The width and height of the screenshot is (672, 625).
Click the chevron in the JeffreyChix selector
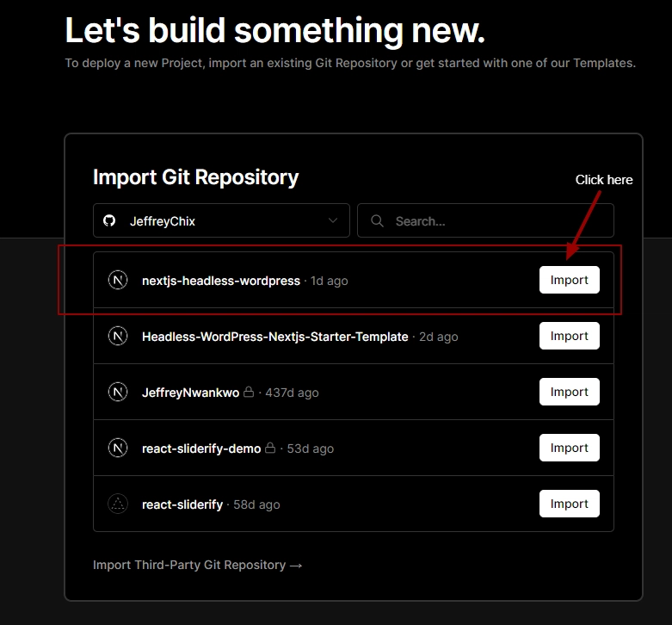[x=333, y=220]
